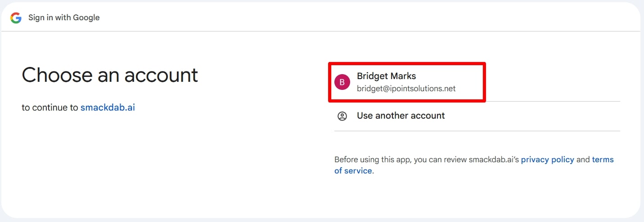The image size is (644, 222).
Task: Click the wrapped "of service" link text
Action: tap(353, 171)
